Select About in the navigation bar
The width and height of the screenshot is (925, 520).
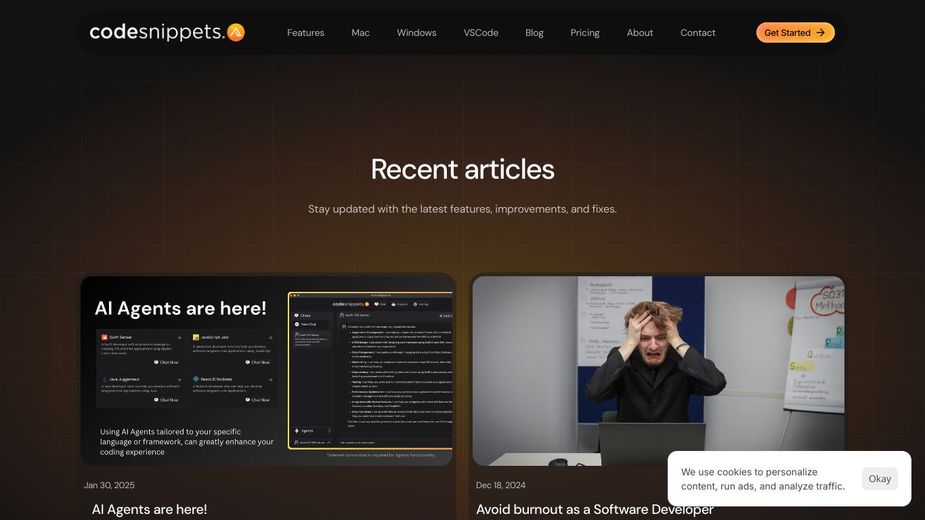(x=640, y=33)
